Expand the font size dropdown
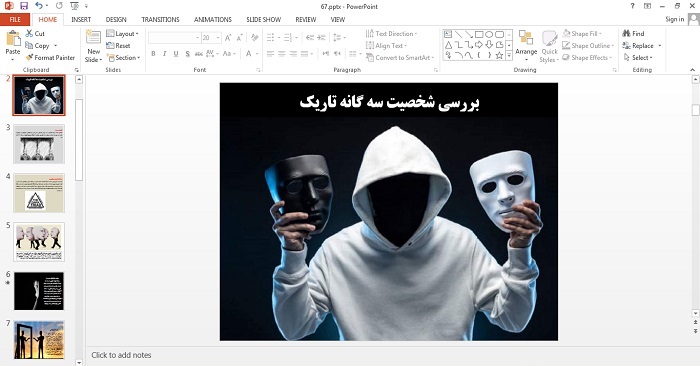 coord(218,38)
